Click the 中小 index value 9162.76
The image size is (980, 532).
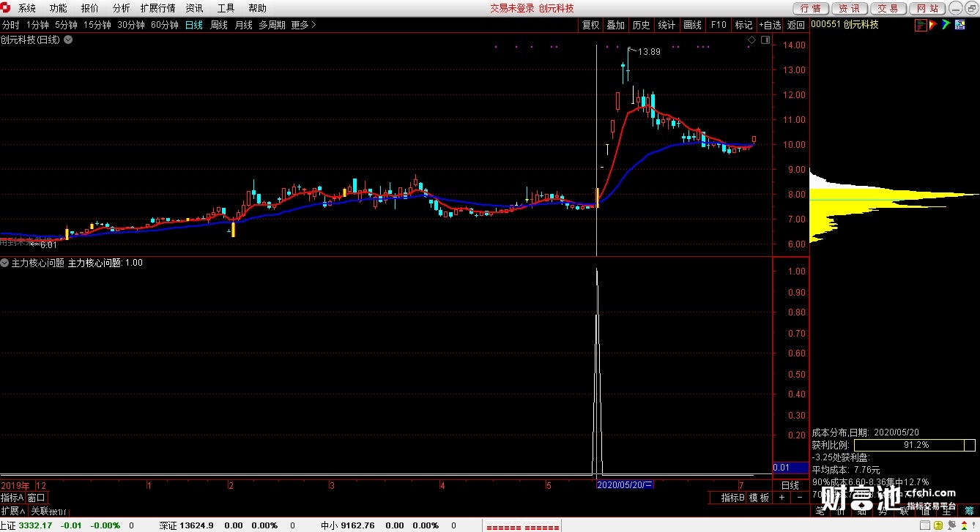[x=358, y=525]
